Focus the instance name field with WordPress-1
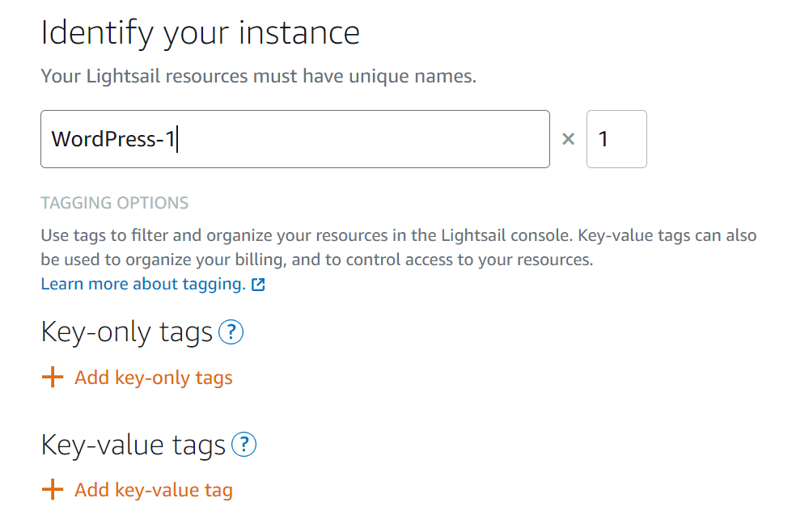 pos(295,139)
